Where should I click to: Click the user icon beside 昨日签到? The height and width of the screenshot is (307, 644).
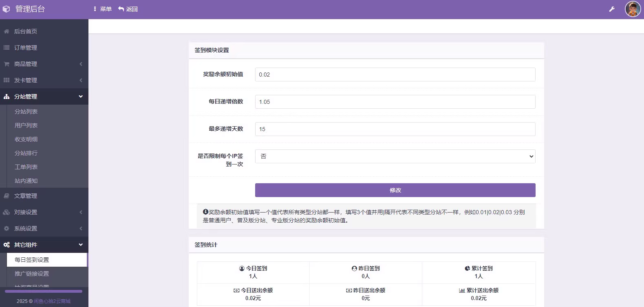click(x=354, y=268)
